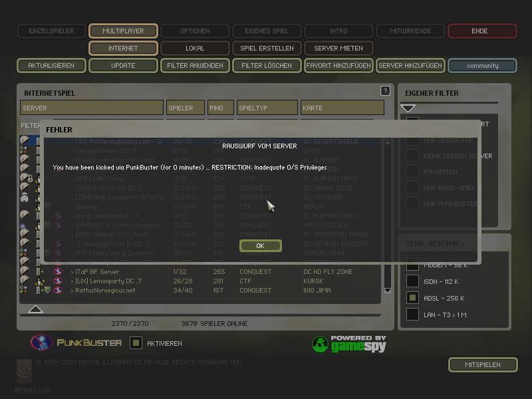
Task: Open the Eigenes Spiel menu
Action: click(x=267, y=31)
